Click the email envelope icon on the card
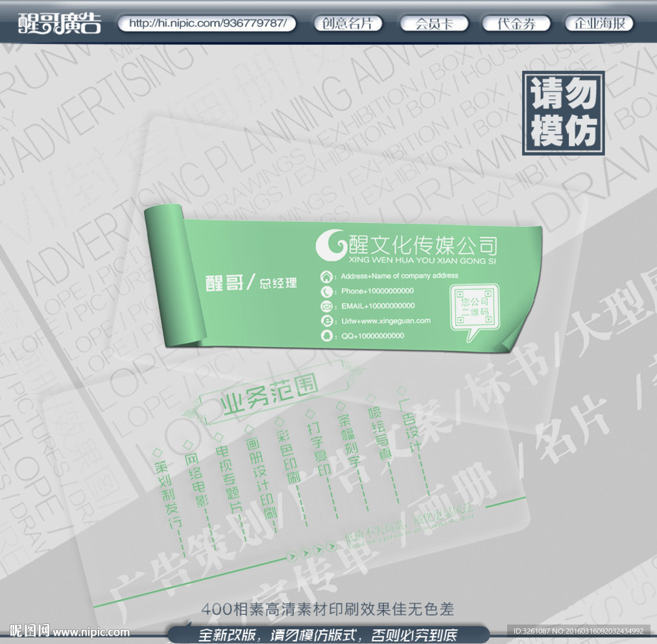 [326, 306]
